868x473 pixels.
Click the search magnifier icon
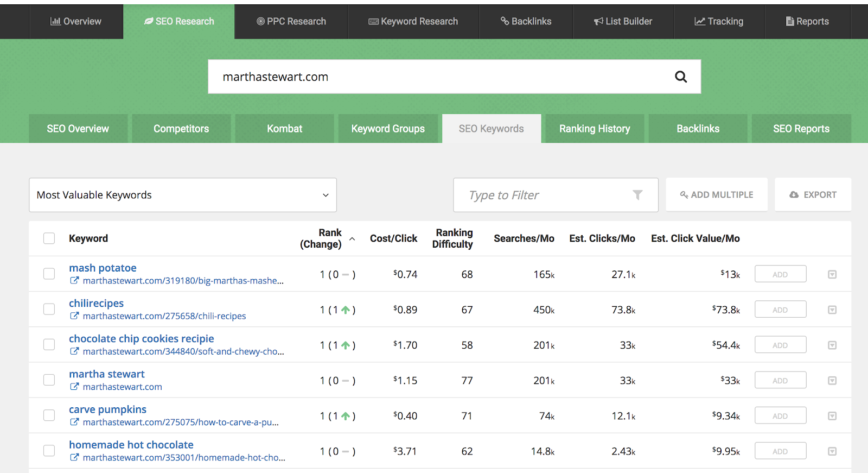tap(680, 77)
